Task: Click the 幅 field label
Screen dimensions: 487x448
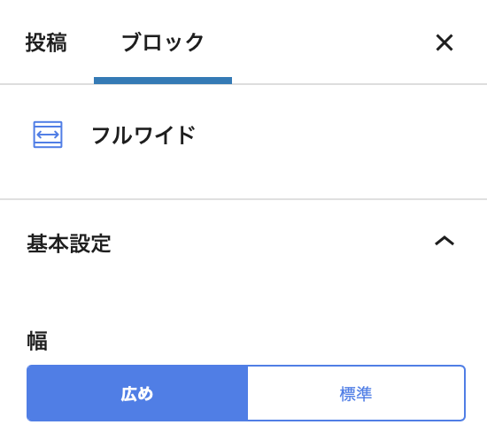Action: click(x=37, y=341)
